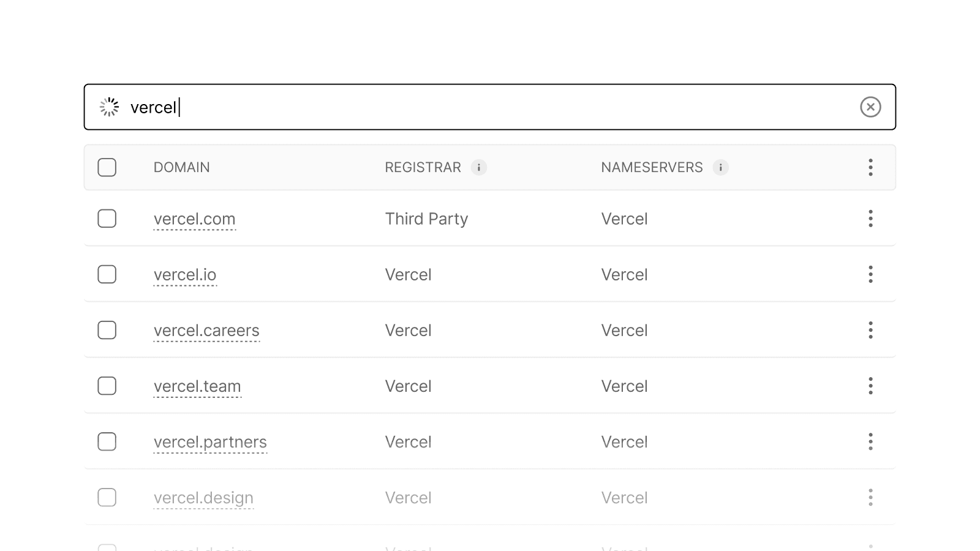This screenshot has height=551, width=980.
Task: Open the actions menu for vercel.careers
Action: click(870, 330)
